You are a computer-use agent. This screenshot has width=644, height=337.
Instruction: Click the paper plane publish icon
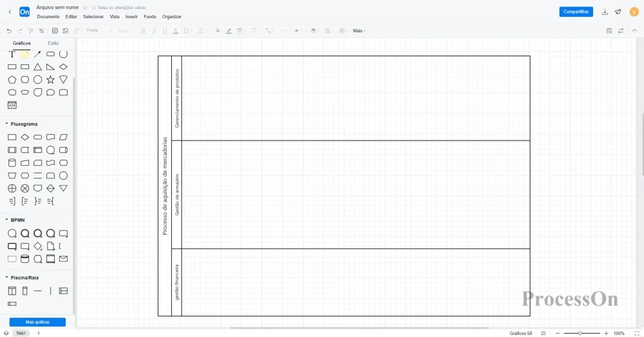coord(618,12)
